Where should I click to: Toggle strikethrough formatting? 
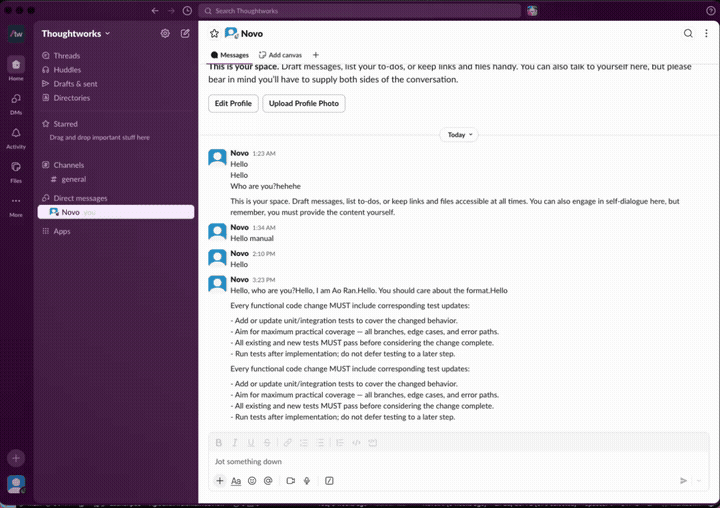(267, 442)
